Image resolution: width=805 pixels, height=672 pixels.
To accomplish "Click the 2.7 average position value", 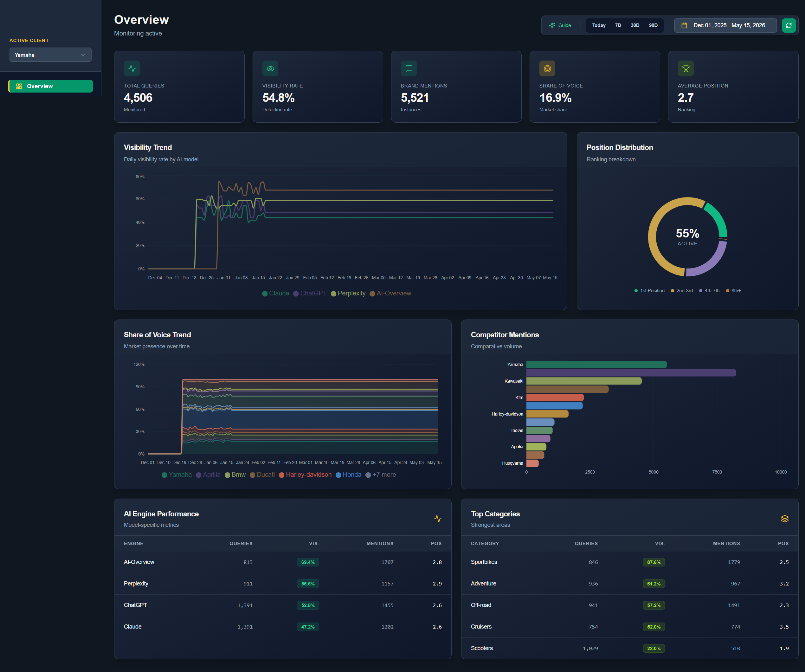I will click(x=686, y=98).
